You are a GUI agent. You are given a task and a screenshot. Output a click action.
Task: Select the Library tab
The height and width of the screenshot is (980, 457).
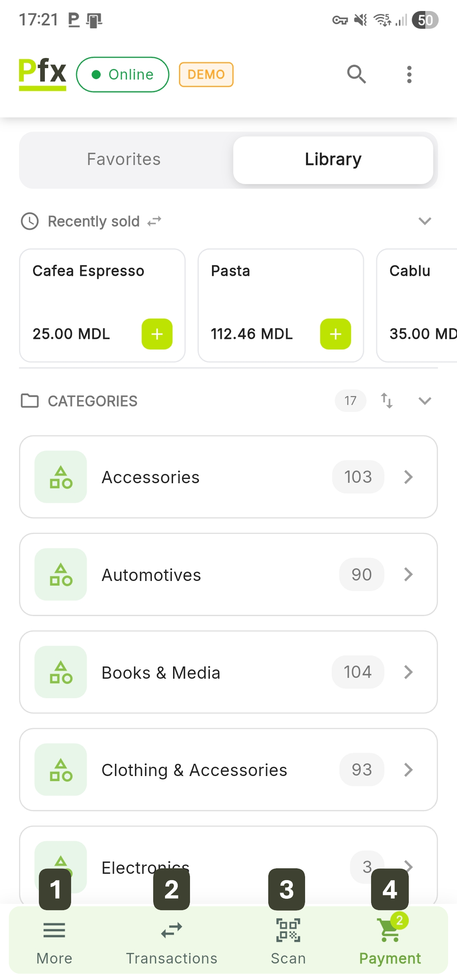point(333,160)
